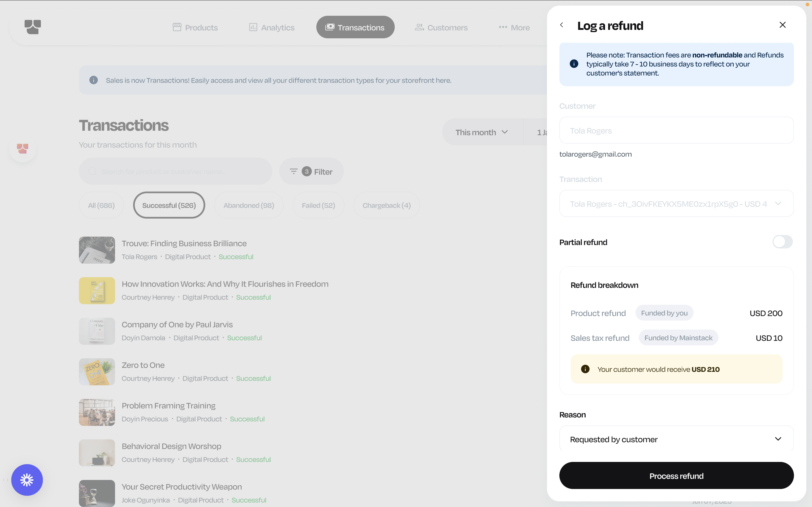Click the info icon beside customer receive notice

click(x=585, y=369)
